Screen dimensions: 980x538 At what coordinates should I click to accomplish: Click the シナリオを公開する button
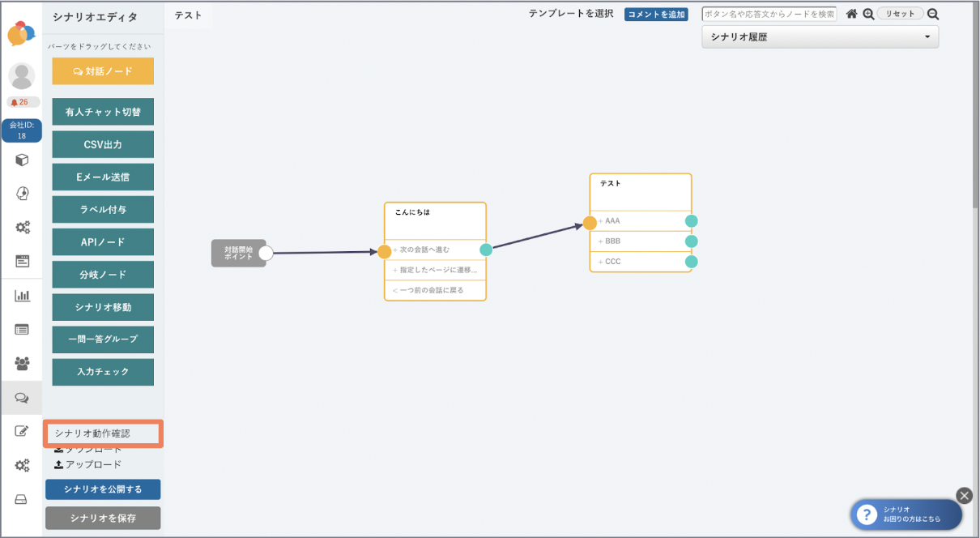pos(103,489)
